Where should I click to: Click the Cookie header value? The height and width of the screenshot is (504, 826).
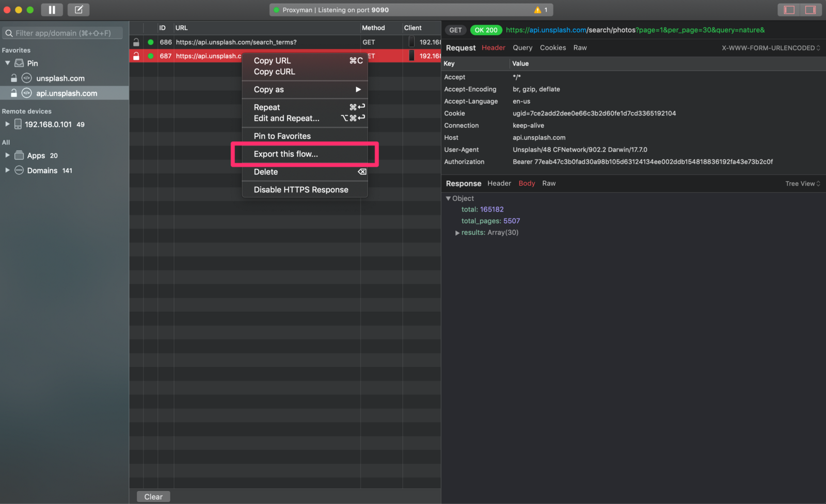point(594,113)
